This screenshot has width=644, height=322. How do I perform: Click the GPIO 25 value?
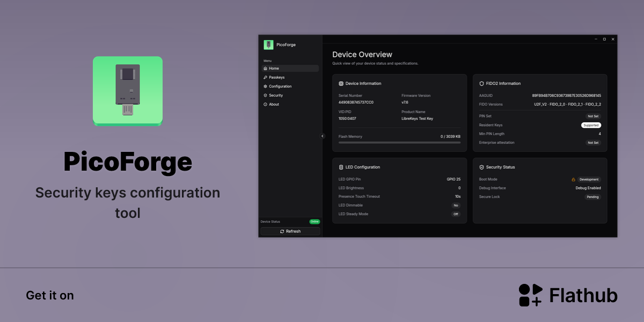click(453, 179)
